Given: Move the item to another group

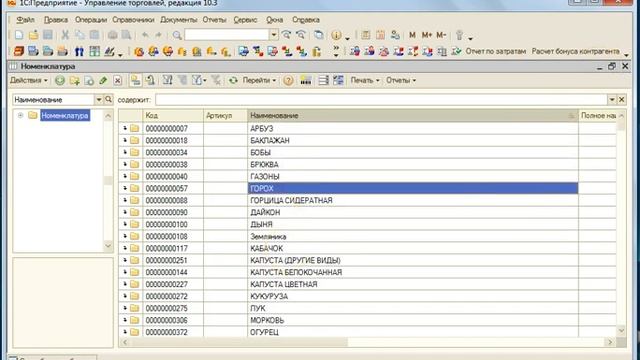Looking at the screenshot, I should point(150,80).
